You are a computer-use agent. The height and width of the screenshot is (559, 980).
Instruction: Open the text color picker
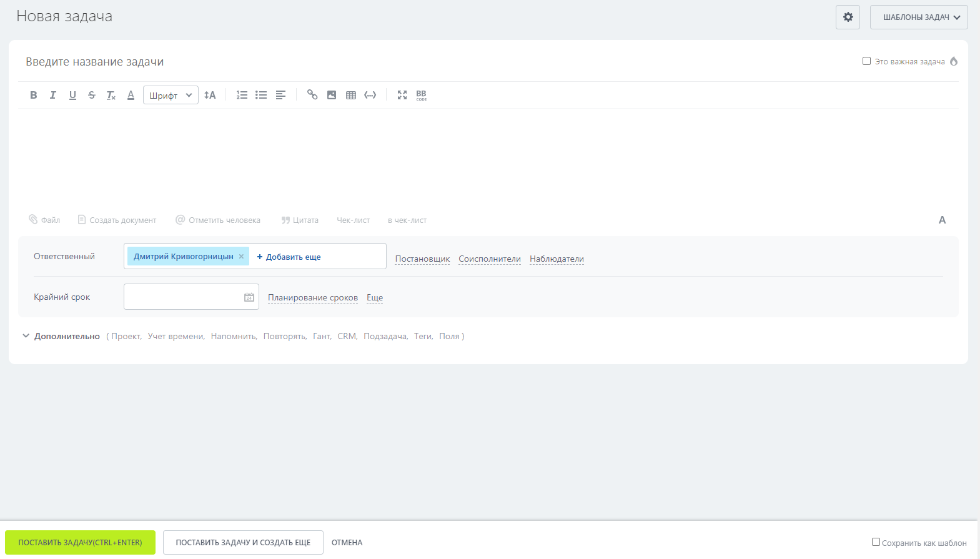(x=131, y=95)
